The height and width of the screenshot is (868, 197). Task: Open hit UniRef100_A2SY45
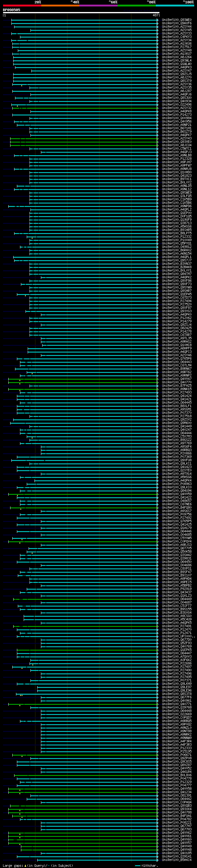tap(177, 30)
